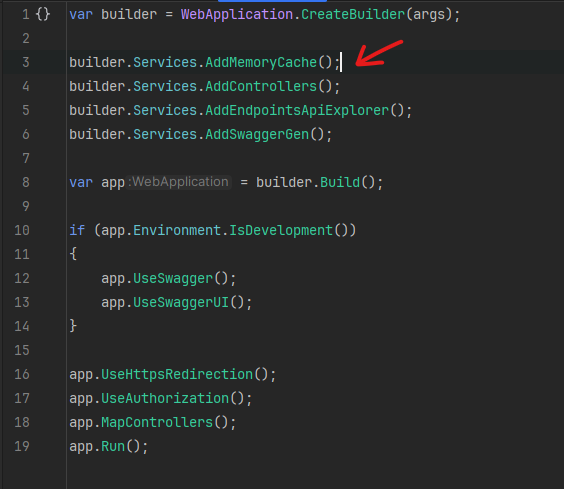Click the Environment property on line 10
The image size is (564, 489).
pyautogui.click(x=177, y=230)
